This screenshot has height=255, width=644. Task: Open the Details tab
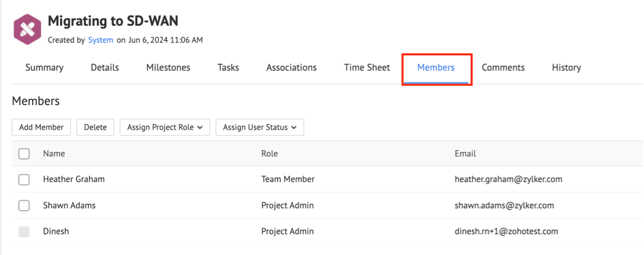[x=105, y=67]
